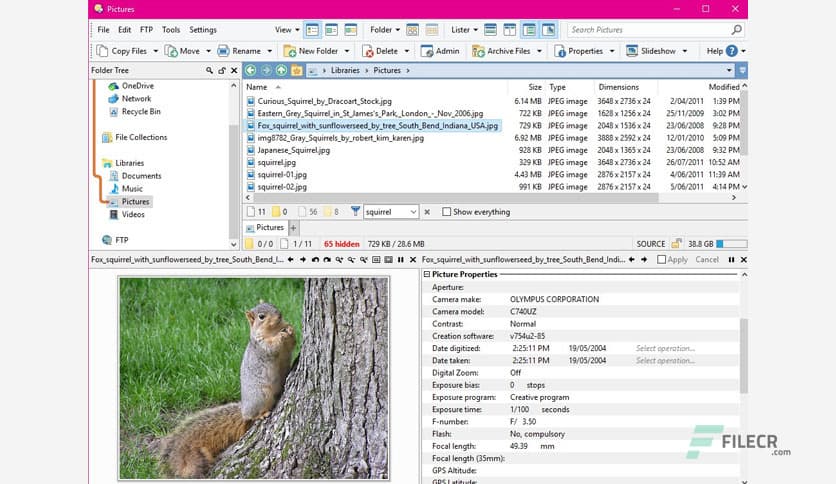
Task: Select the Japanese_Squirrel.jpg file
Action: point(294,150)
